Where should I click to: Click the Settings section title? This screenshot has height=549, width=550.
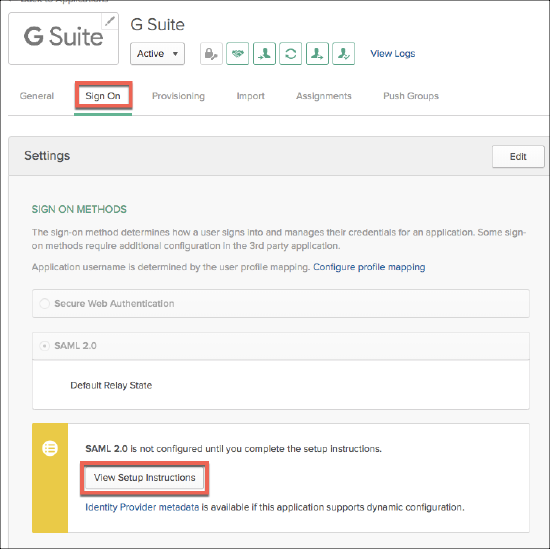click(47, 156)
